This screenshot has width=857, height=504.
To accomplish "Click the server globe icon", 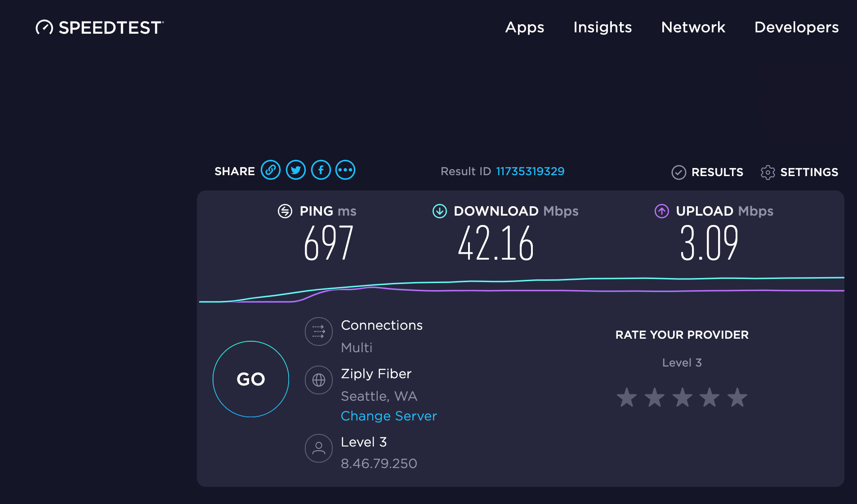I will point(319,380).
